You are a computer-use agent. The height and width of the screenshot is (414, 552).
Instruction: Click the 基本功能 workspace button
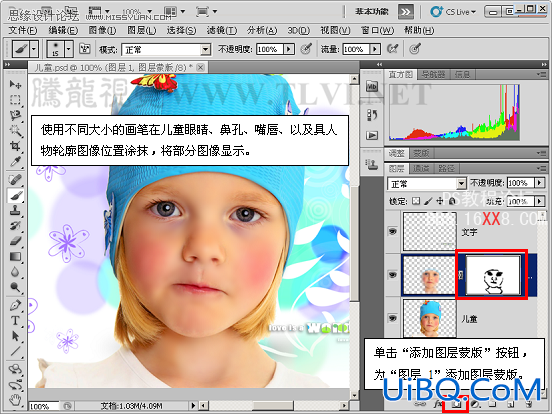coord(372,12)
